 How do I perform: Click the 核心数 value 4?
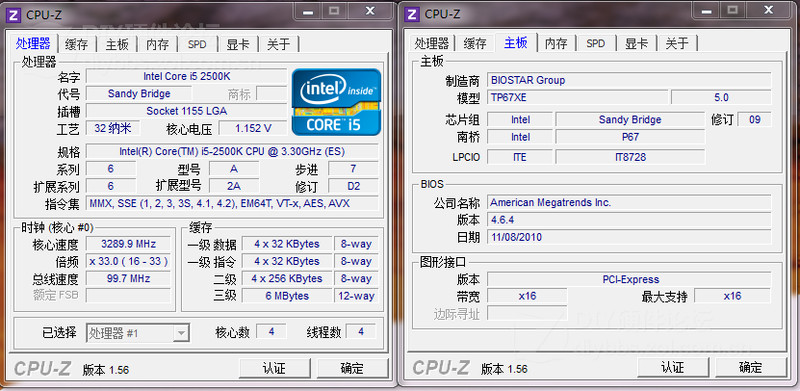coord(271,332)
